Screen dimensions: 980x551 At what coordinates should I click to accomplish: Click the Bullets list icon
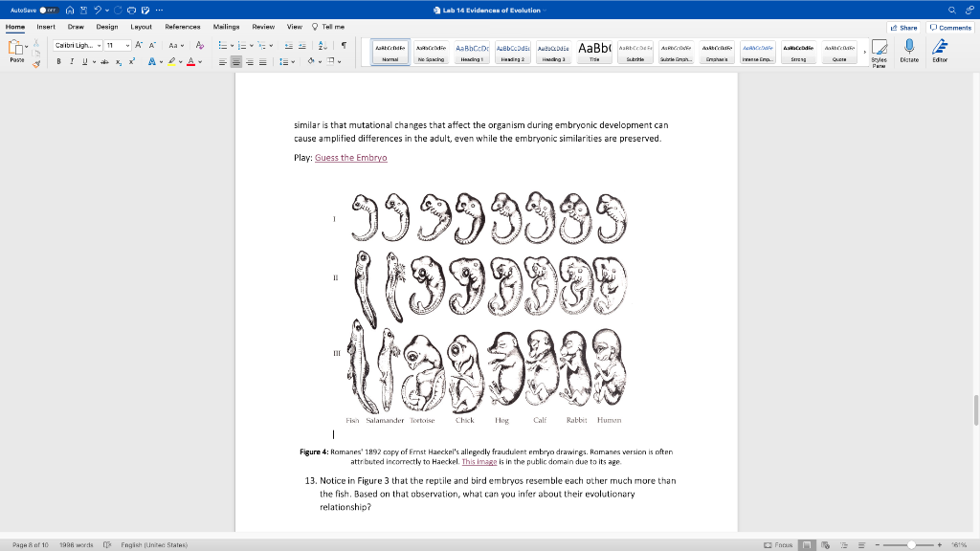tap(222, 45)
